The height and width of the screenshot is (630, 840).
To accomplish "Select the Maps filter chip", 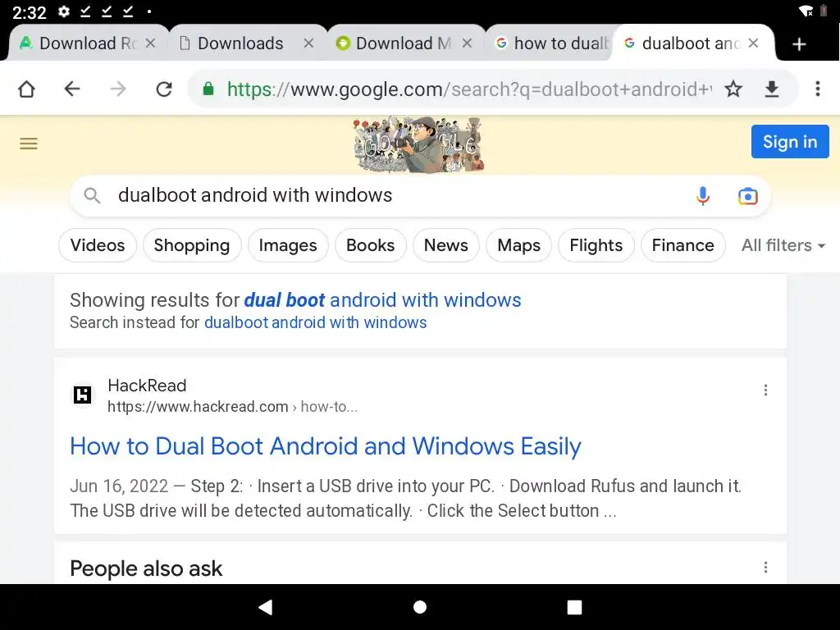I will 518,245.
